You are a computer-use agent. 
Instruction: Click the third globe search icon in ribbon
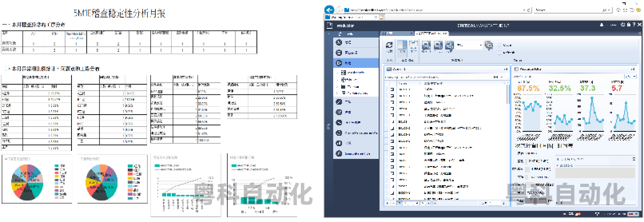(x=449, y=45)
